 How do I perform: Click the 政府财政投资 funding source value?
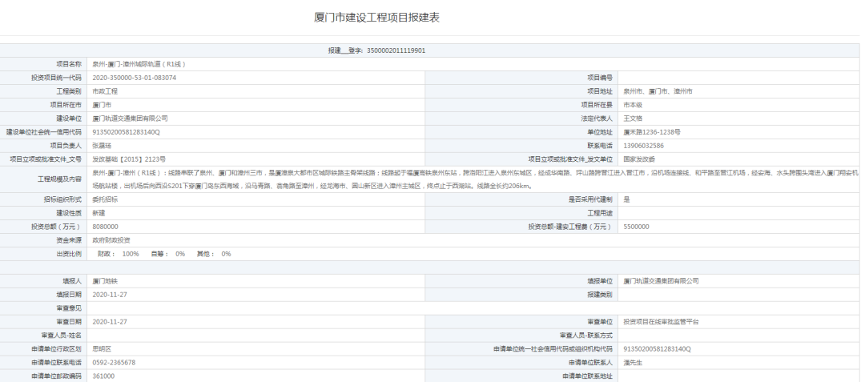(111, 240)
